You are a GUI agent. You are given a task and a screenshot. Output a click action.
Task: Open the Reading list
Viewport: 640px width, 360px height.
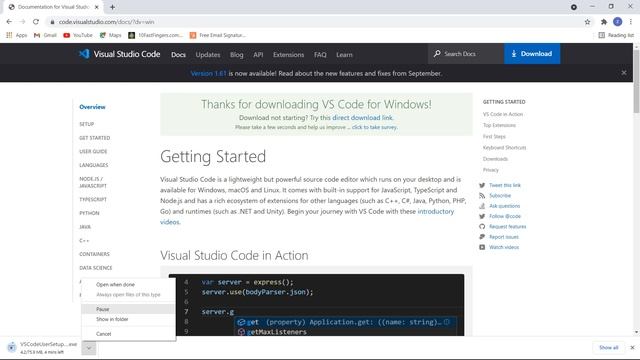(x=616, y=36)
